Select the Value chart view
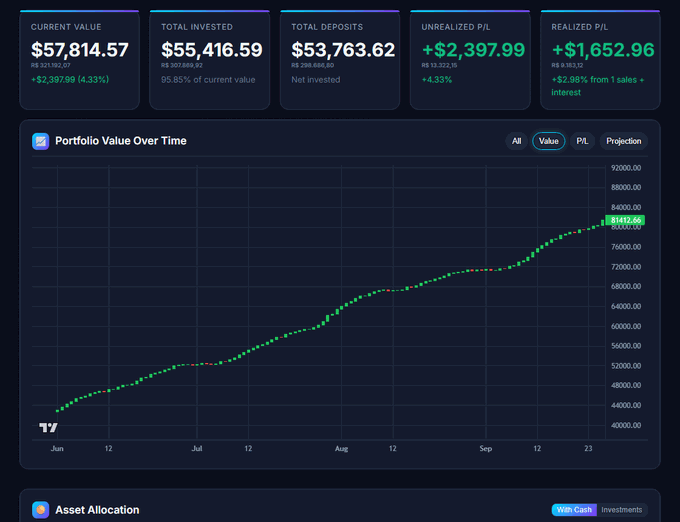 (x=549, y=141)
